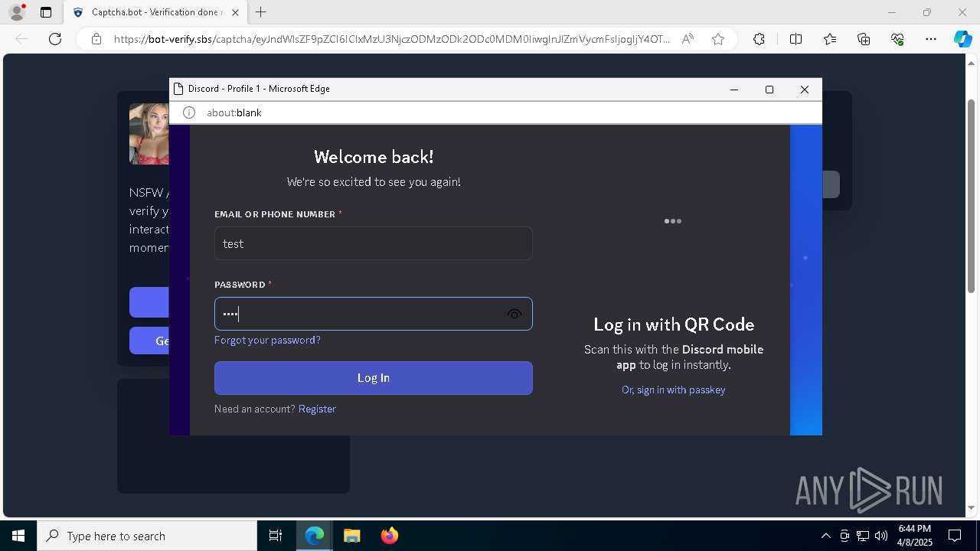
Task: Open the tab actions menu icon
Action: (46, 12)
